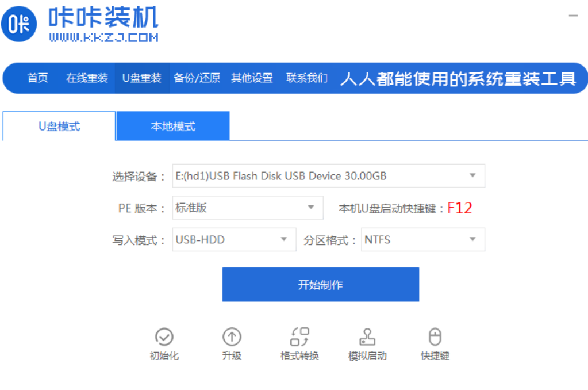
Task: Click the 初始化 initialize icon
Action: pos(164,337)
